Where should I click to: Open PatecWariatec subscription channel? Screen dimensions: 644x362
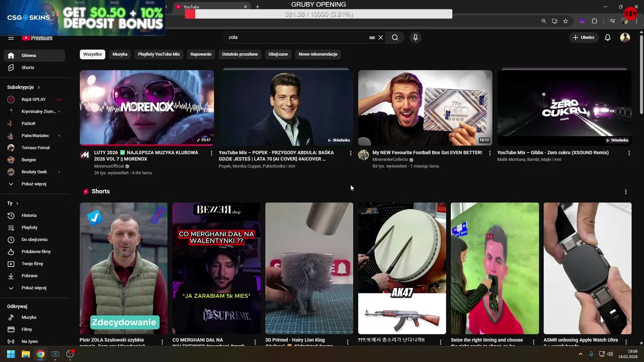tap(34, 136)
